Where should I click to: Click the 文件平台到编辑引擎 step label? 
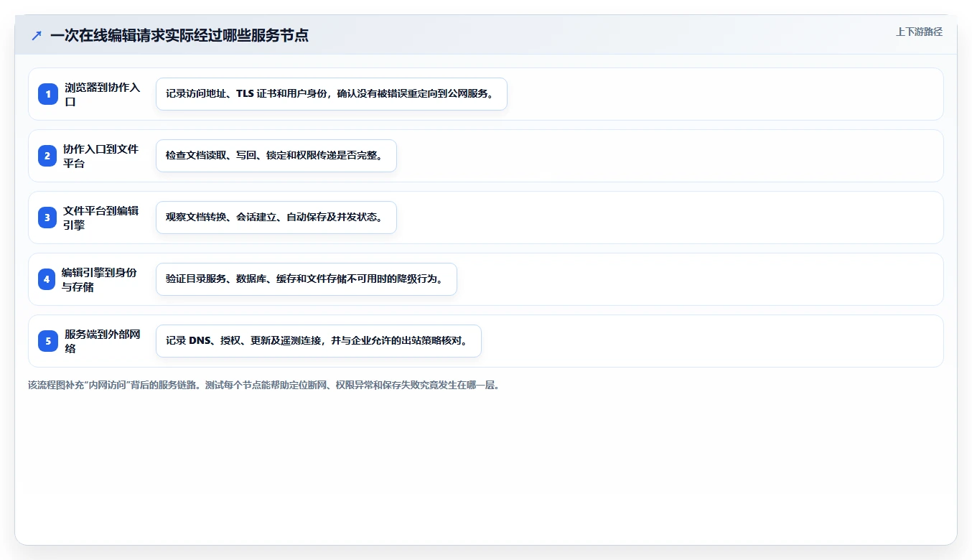pos(101,218)
